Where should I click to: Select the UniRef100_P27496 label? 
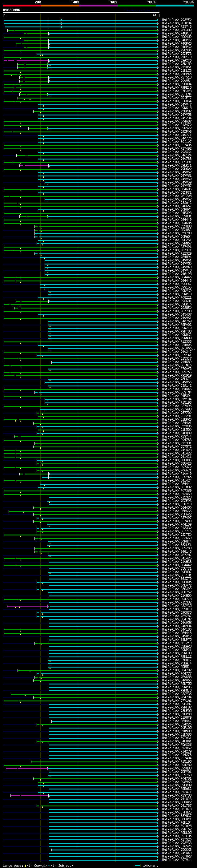(177, 406)
